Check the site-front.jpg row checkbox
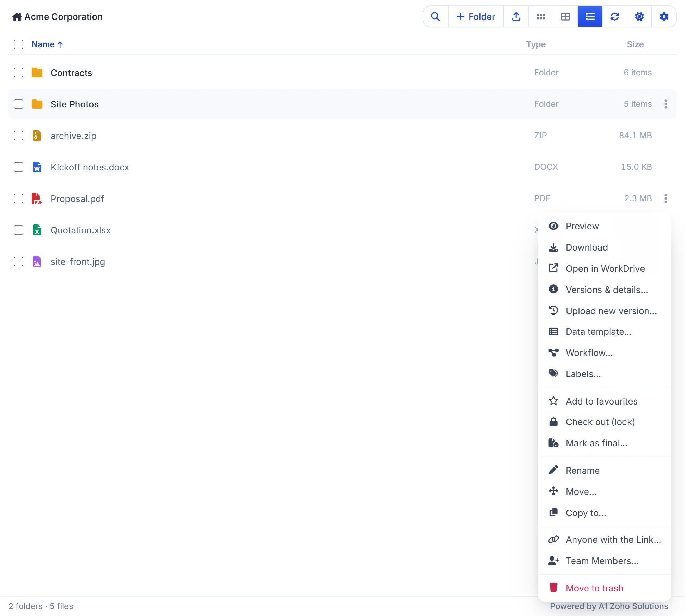Viewport: 685px width, 616px height. [x=18, y=261]
